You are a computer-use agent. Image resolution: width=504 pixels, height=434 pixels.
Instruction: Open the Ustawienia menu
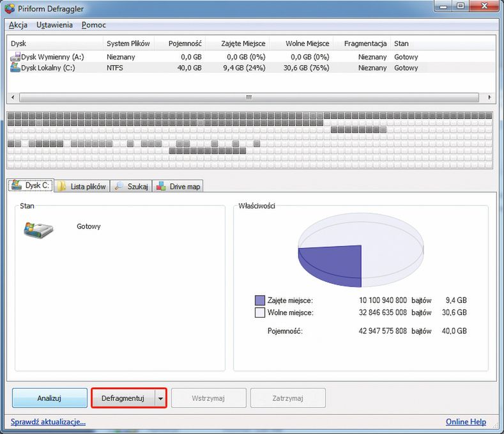54,25
